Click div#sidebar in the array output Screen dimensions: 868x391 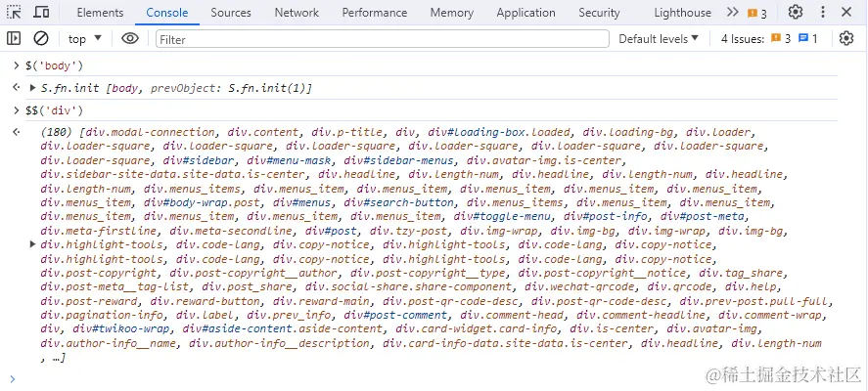click(x=199, y=160)
